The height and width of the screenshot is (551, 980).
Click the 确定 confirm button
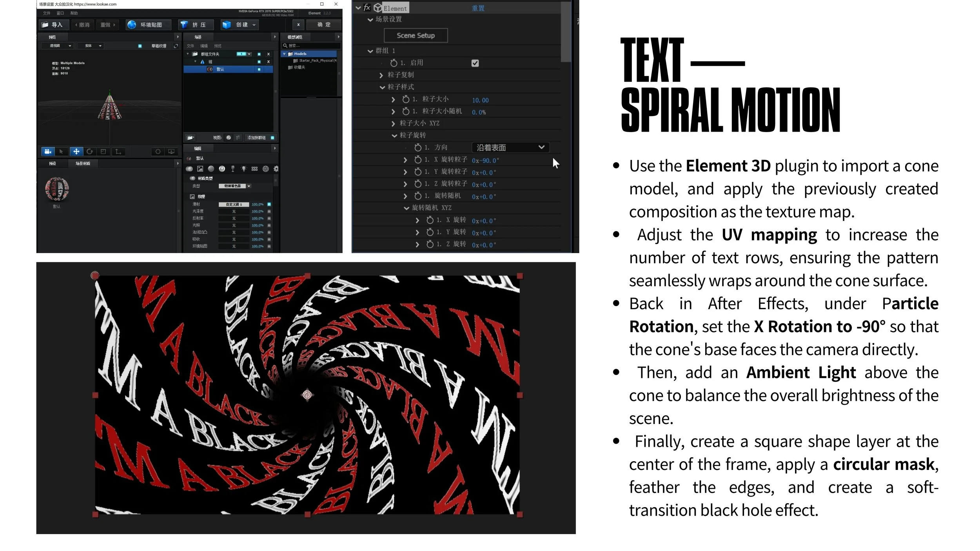[x=324, y=25]
